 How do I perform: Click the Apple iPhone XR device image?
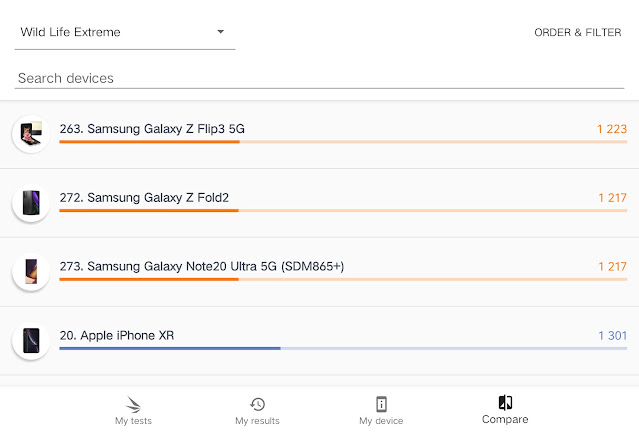point(30,340)
